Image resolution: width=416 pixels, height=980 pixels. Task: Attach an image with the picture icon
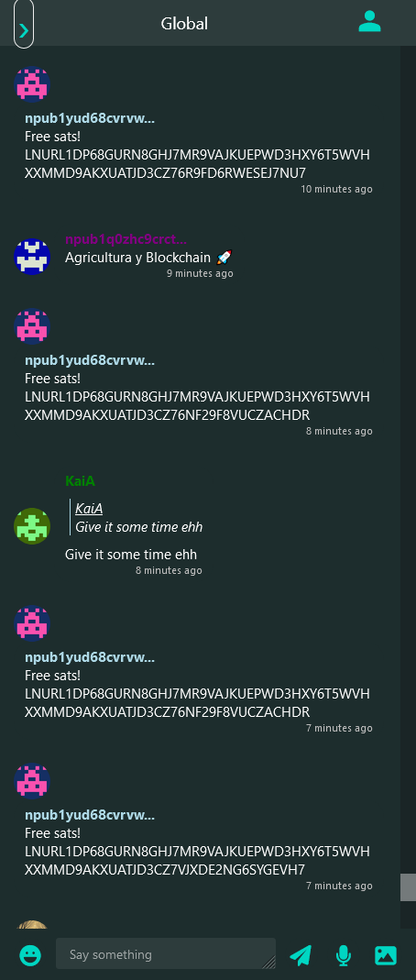pyautogui.click(x=386, y=954)
